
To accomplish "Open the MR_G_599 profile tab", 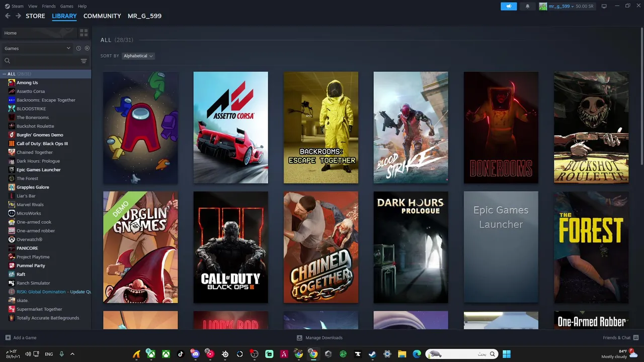I will click(x=144, y=16).
